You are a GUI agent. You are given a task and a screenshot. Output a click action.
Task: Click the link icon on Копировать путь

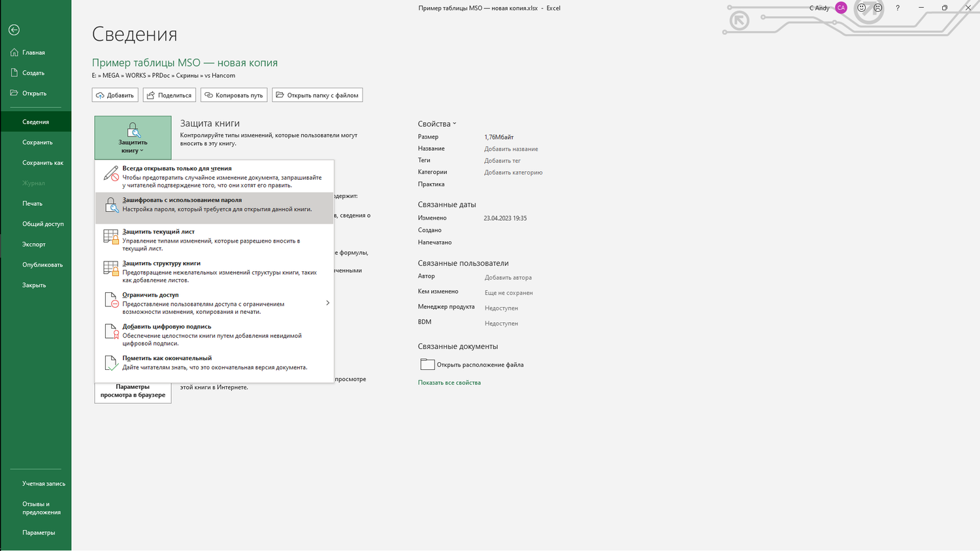click(209, 95)
